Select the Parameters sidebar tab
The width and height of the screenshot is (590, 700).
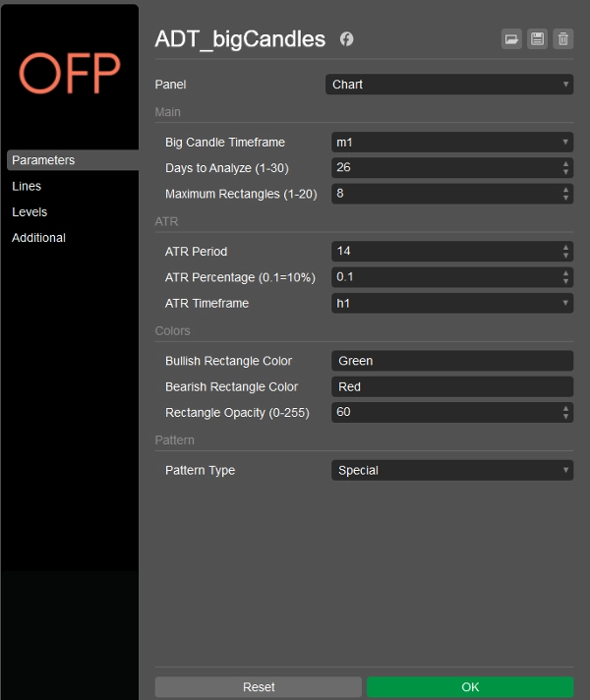(43, 160)
